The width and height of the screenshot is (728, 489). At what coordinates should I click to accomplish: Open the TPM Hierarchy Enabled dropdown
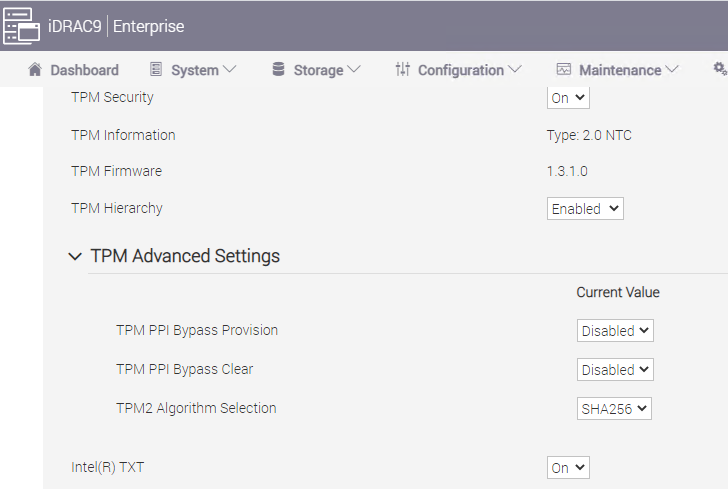coord(585,209)
